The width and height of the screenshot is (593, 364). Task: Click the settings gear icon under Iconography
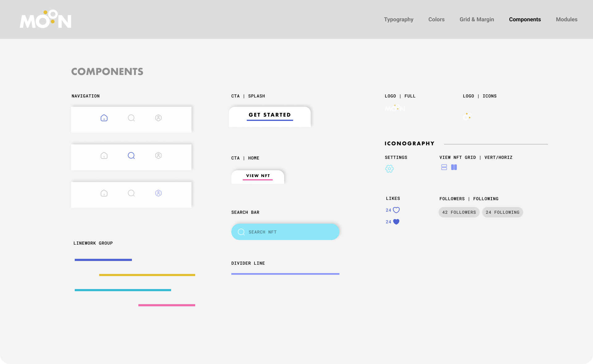[389, 169]
